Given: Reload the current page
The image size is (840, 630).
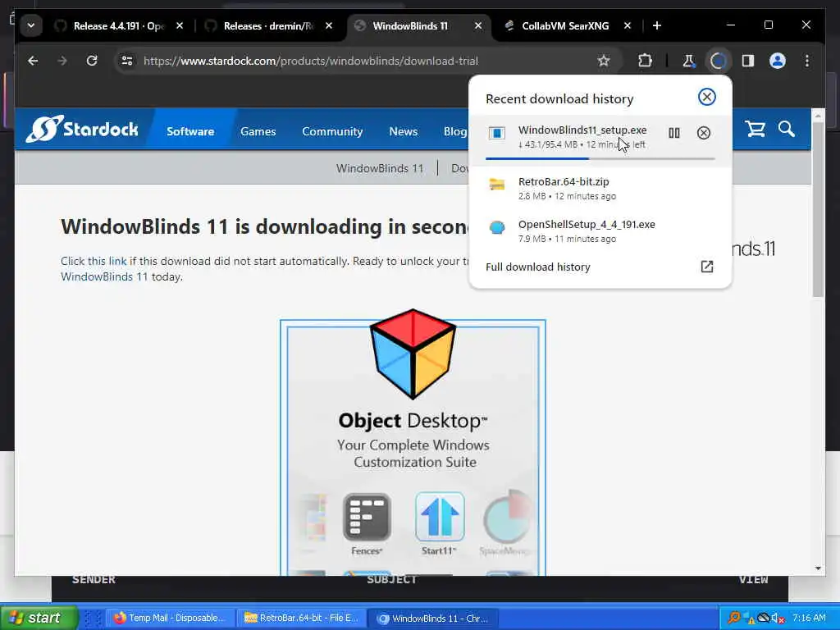Looking at the screenshot, I should (x=92, y=61).
